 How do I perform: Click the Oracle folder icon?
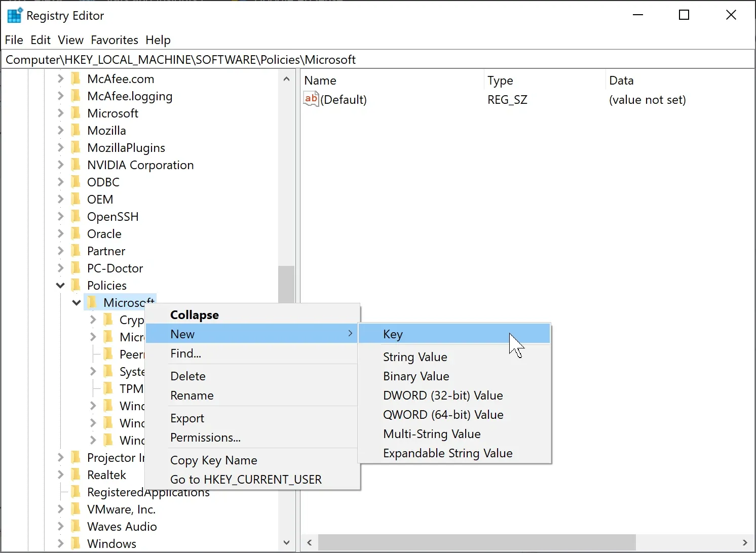pos(76,233)
